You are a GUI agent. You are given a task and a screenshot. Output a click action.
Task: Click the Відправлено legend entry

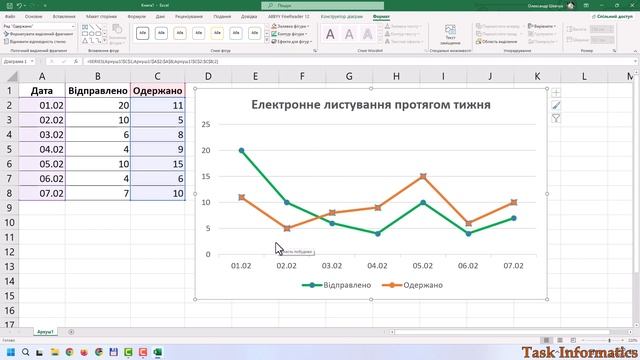click(336, 285)
